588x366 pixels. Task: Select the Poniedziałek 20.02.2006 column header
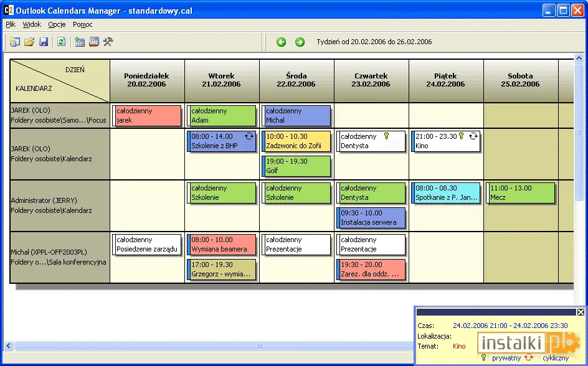click(146, 80)
